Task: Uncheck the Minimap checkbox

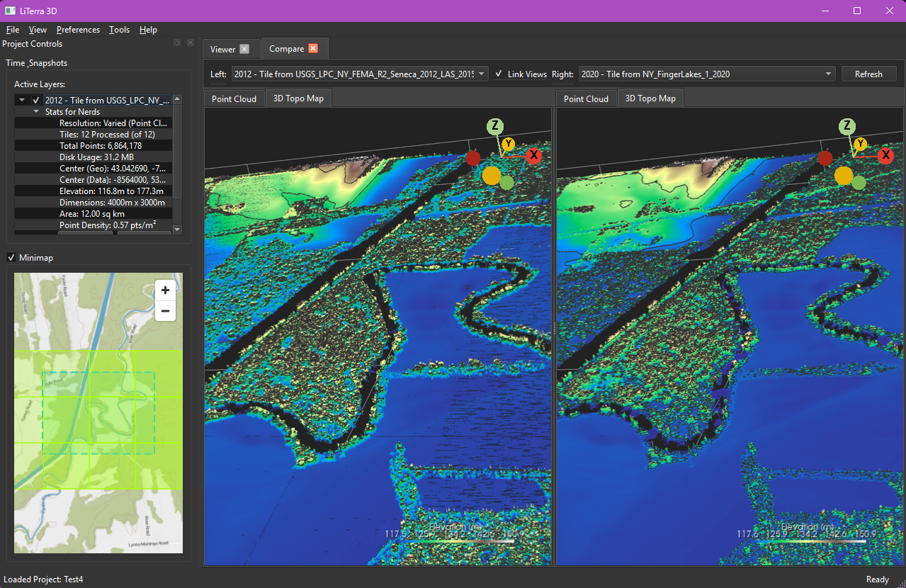Action: (x=11, y=257)
